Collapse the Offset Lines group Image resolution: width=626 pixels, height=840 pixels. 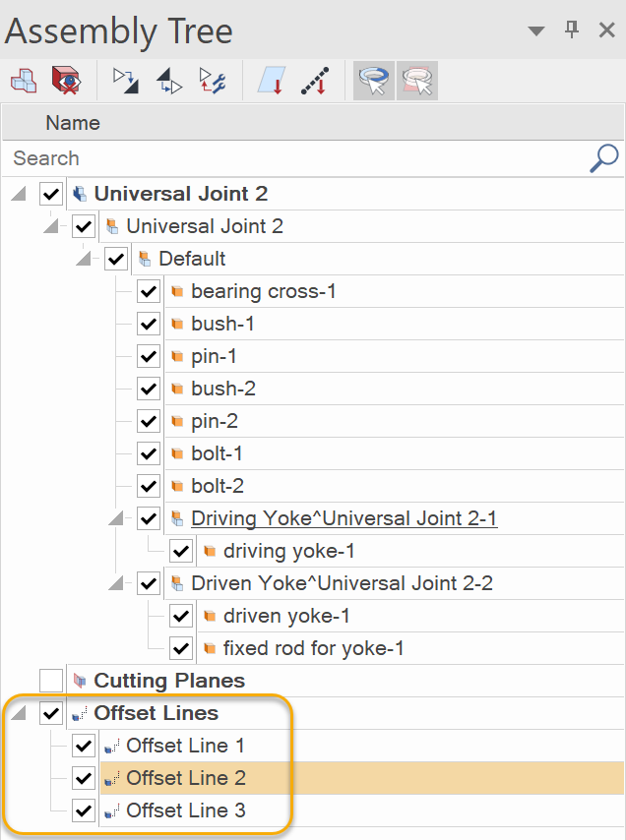19,713
